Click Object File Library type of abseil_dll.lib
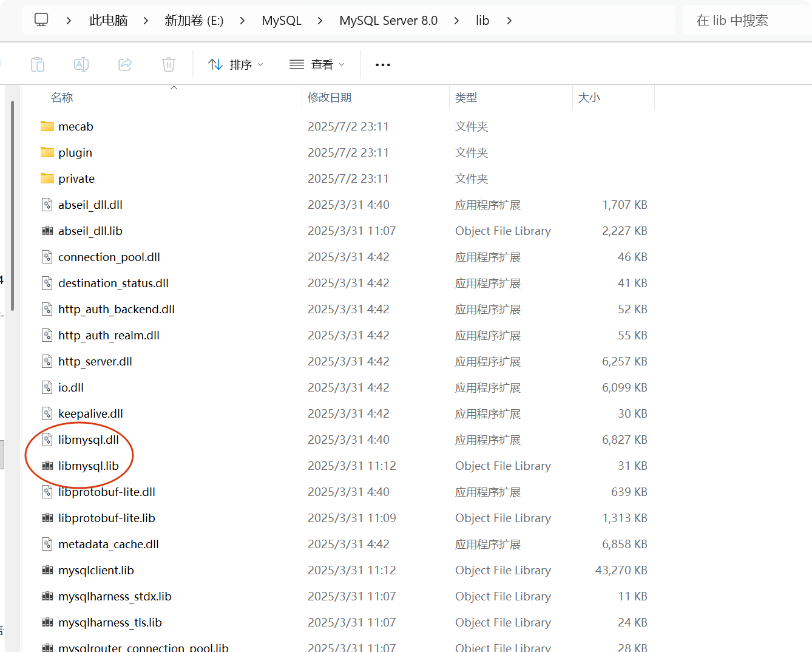The height and width of the screenshot is (652, 812). (x=503, y=231)
